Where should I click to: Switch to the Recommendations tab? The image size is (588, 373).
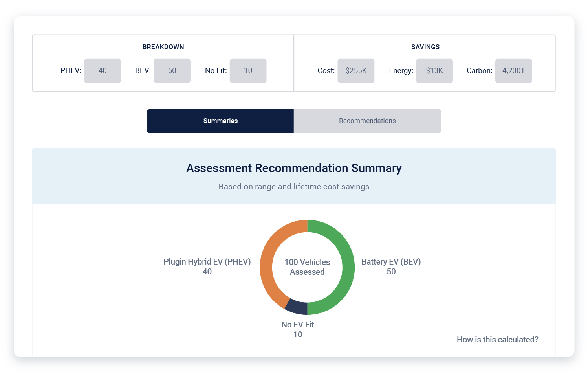pos(367,121)
